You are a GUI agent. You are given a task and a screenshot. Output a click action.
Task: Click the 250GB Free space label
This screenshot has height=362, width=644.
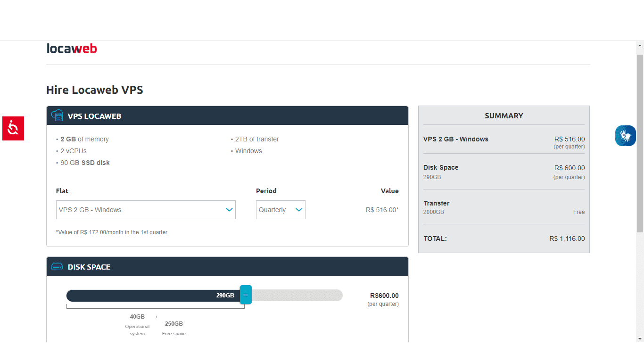tap(174, 328)
